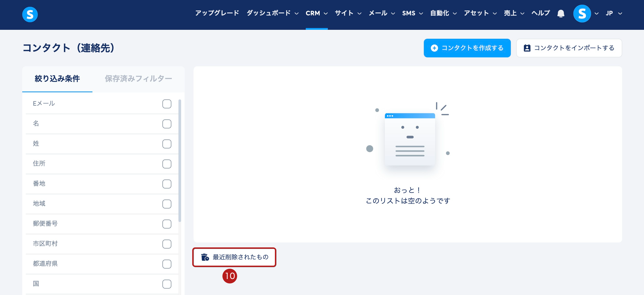Click the user profile avatar
This screenshot has width=644, height=295.
pos(582,14)
